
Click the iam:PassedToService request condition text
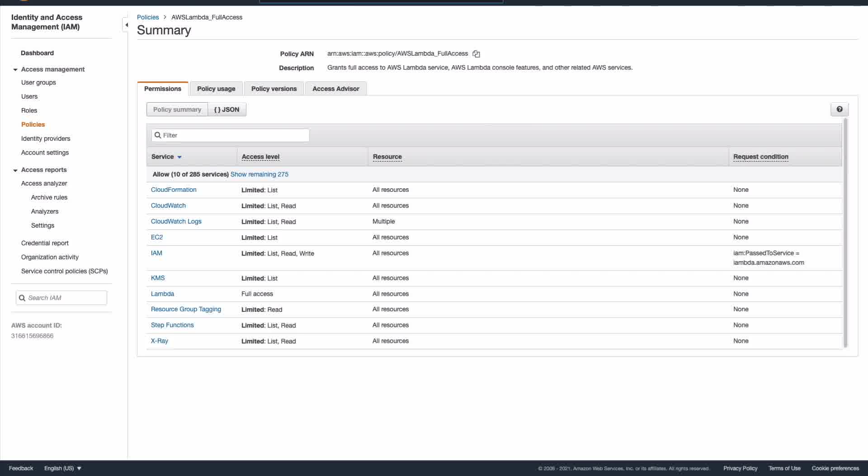click(x=769, y=258)
